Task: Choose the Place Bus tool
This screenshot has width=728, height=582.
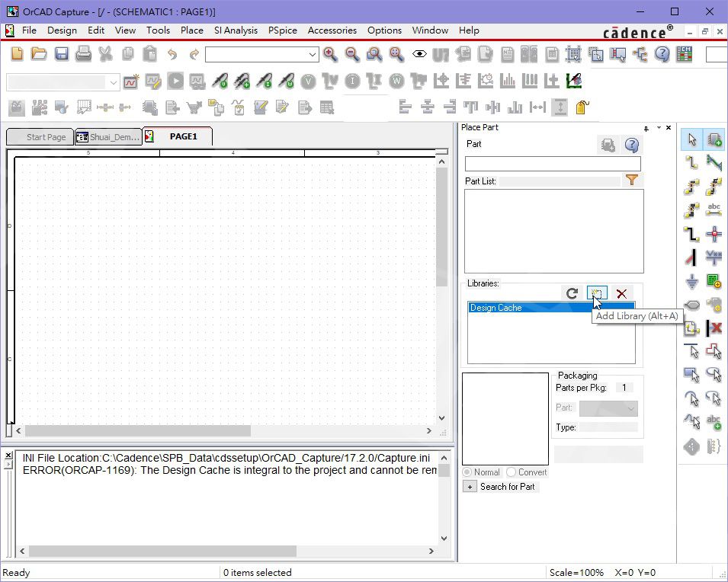Action: click(691, 233)
